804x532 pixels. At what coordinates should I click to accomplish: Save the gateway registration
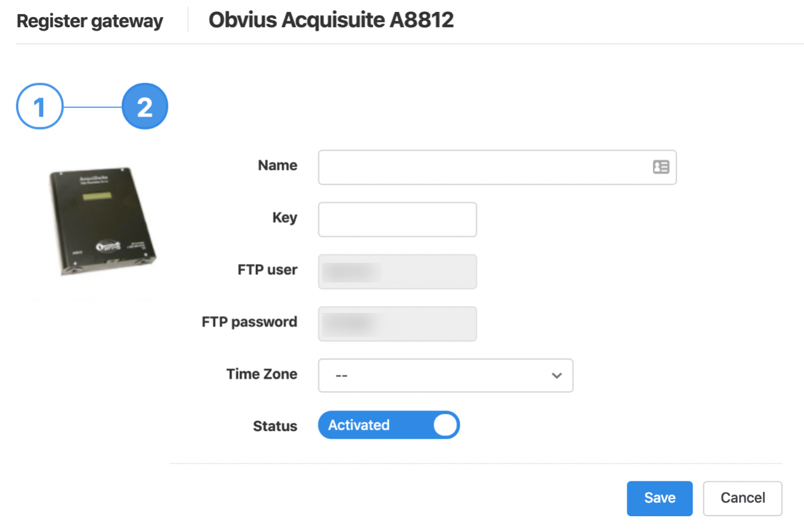pyautogui.click(x=660, y=498)
